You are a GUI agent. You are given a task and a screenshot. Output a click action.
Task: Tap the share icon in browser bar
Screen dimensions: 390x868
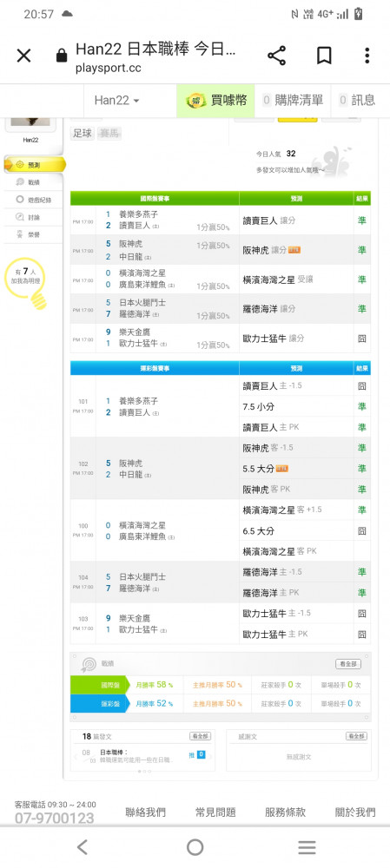tap(276, 56)
